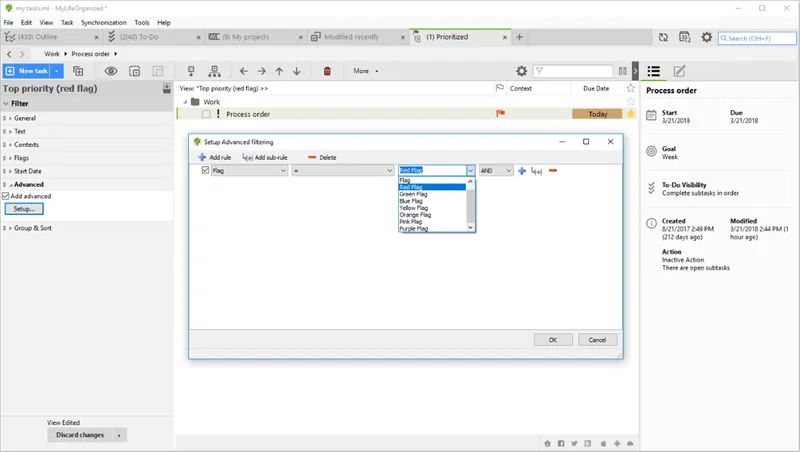The image size is (800, 452).
Task: Click the sync arrows icon at top right
Action: (x=663, y=37)
